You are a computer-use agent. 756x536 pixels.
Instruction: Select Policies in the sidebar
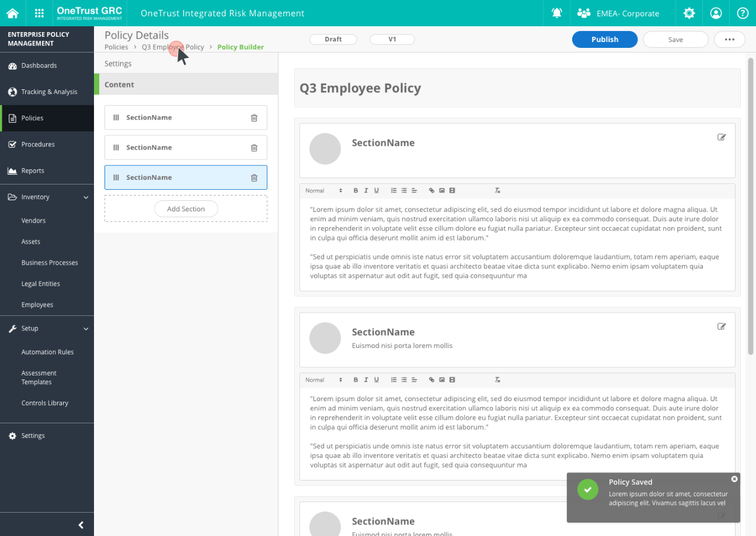tap(47, 118)
